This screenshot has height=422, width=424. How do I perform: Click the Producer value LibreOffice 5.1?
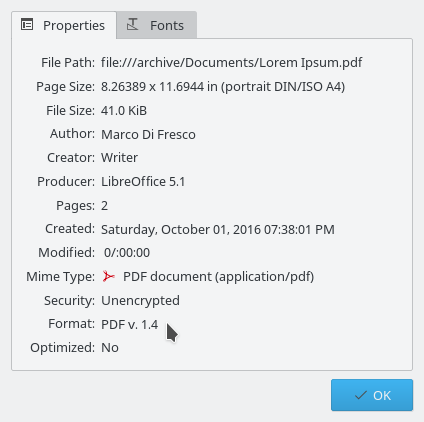[143, 182]
